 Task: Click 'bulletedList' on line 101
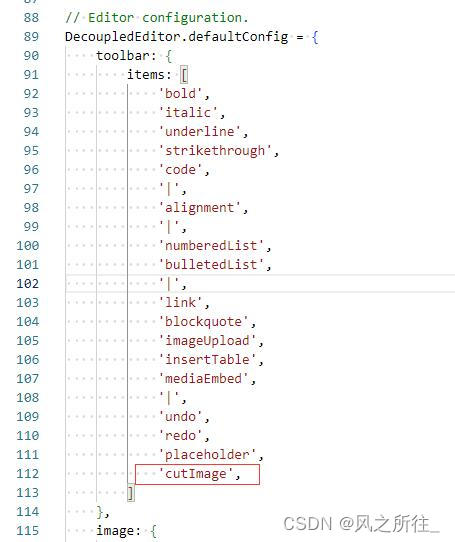(x=211, y=265)
